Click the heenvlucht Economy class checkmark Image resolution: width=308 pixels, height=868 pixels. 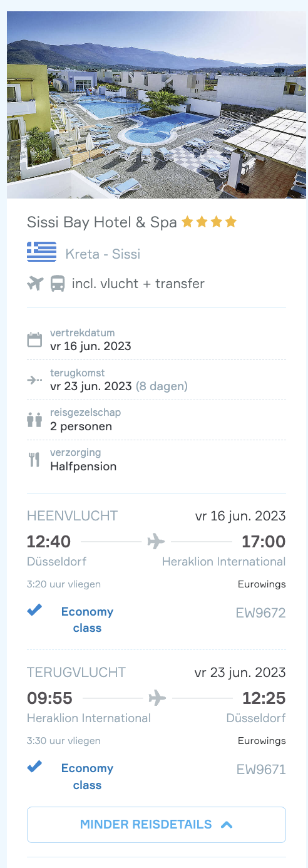tap(34, 610)
